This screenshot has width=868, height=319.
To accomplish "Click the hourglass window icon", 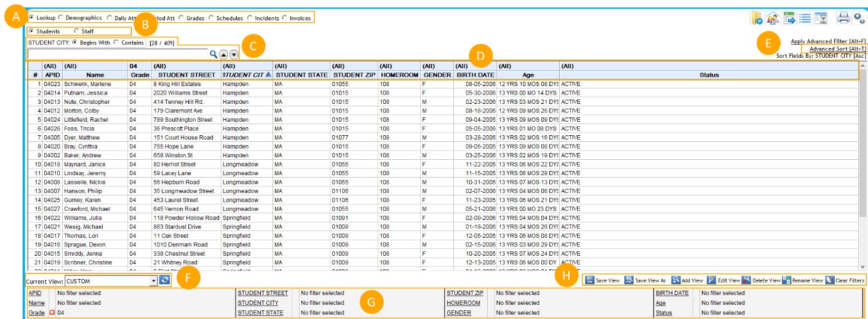I will click(821, 18).
